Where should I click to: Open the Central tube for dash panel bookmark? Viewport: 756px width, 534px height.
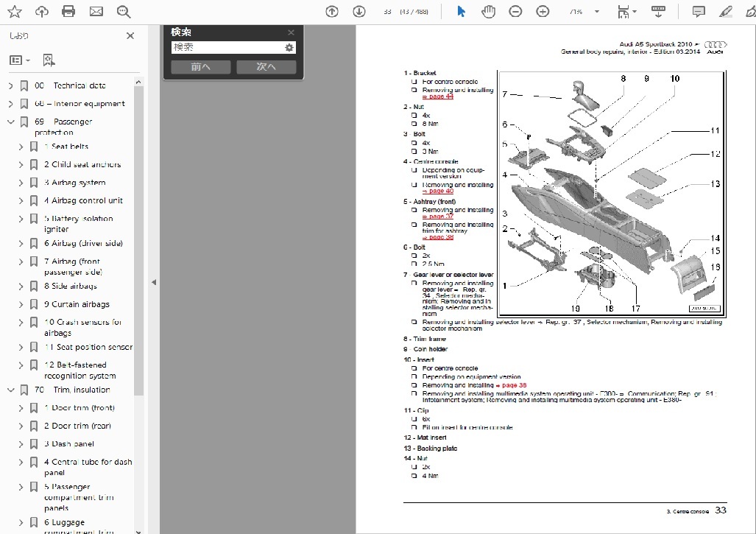click(88, 468)
